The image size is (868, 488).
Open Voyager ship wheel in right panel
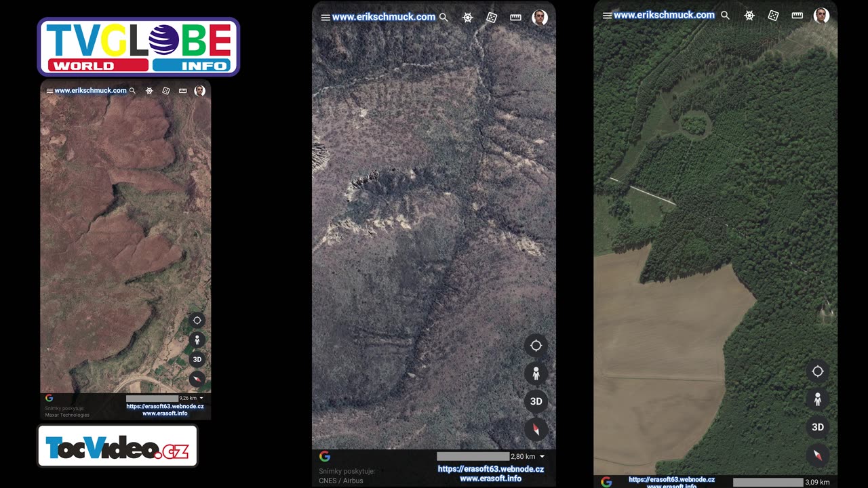pyautogui.click(x=749, y=15)
